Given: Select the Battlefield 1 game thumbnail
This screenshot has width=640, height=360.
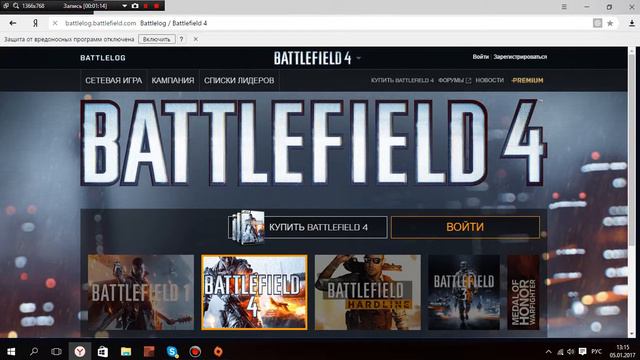Looking at the screenshot, I should pyautogui.click(x=141, y=292).
